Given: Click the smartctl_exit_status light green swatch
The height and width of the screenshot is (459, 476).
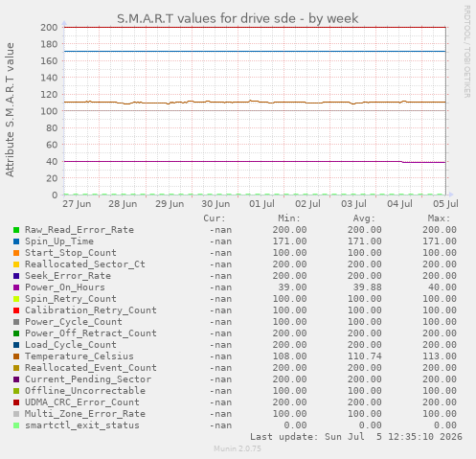Looking at the screenshot, I should [16, 425].
